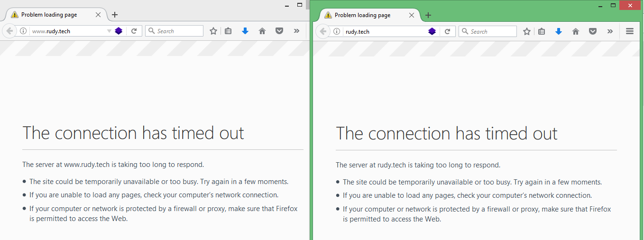
Task: Click site info icon beside www.rudy.tech
Action: pyautogui.click(x=23, y=31)
